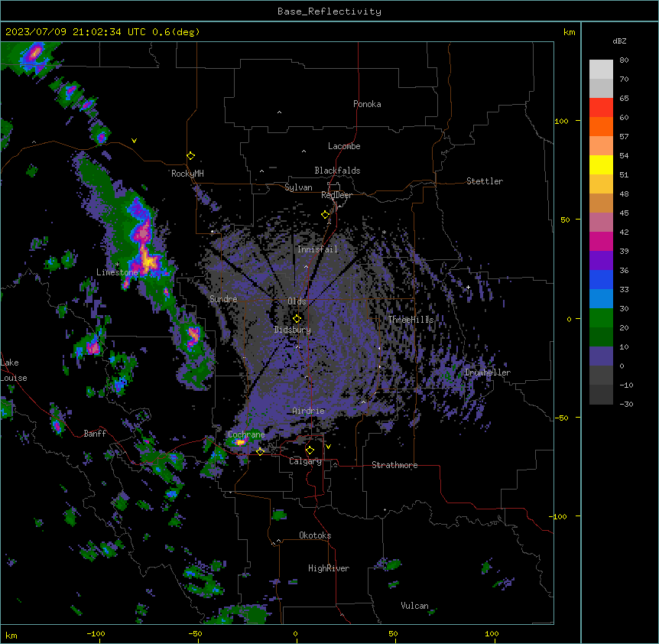Click the white plus marker west of Drumheller

pyautogui.click(x=468, y=288)
